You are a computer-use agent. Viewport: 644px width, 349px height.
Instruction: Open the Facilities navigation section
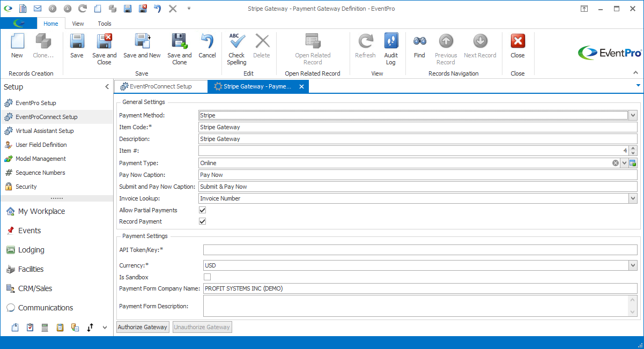57,269
